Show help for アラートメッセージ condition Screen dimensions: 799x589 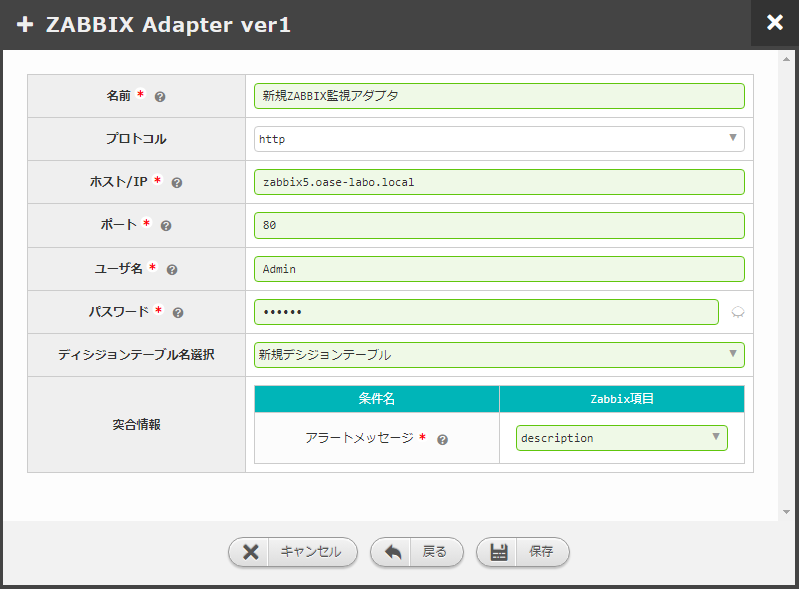pyautogui.click(x=442, y=440)
